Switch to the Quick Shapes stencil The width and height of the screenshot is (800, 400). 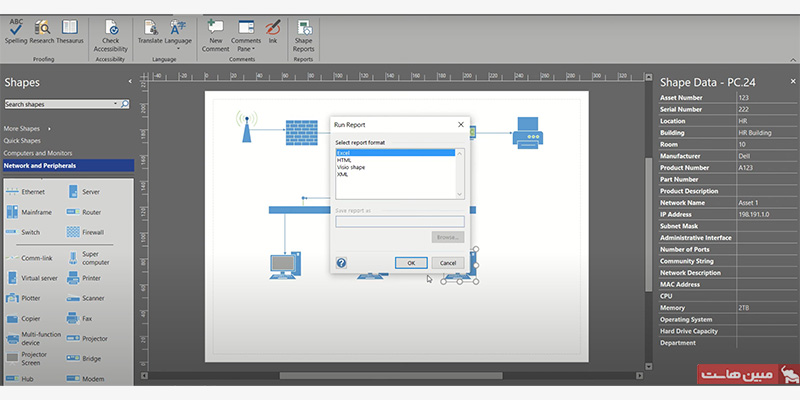point(22,141)
